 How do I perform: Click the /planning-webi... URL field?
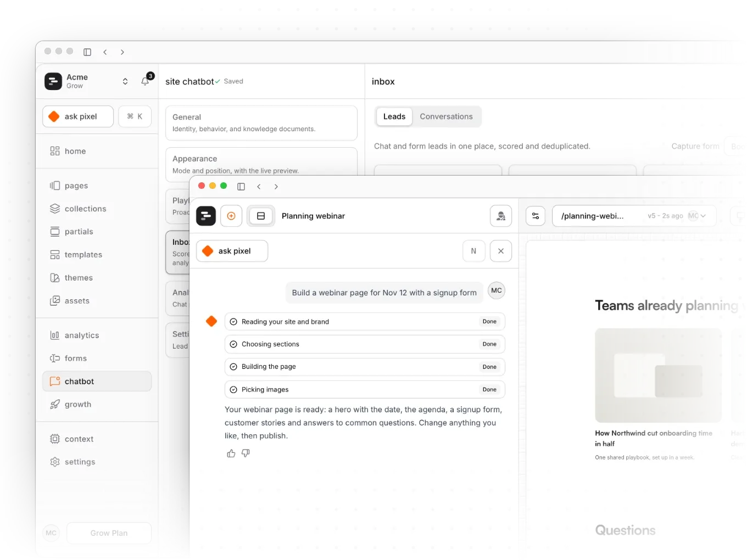click(x=634, y=216)
